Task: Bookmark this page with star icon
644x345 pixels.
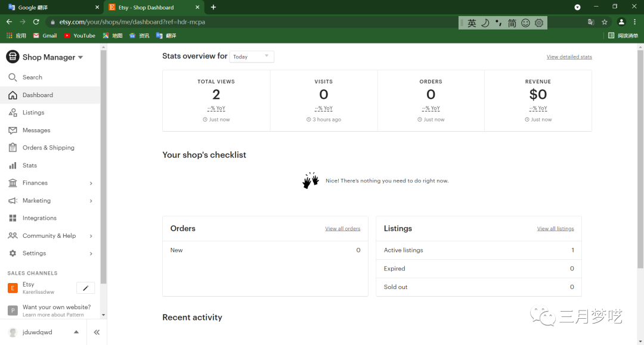Action: coord(605,22)
